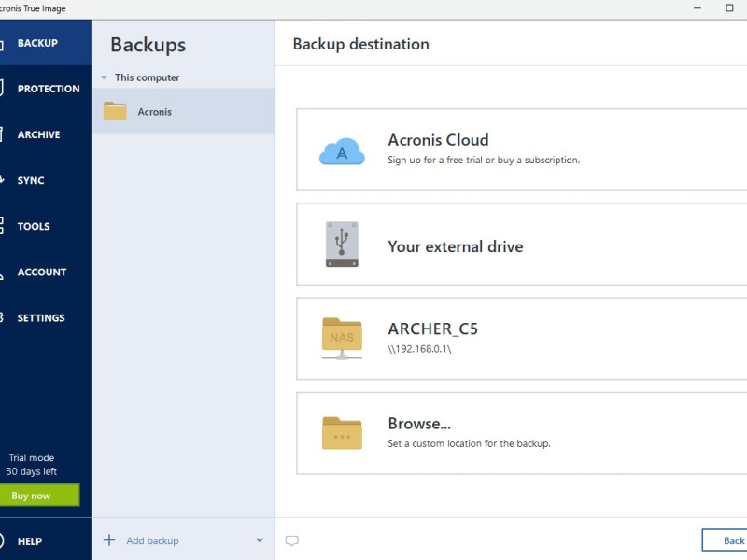Open the Backup section in sidebar

45,43
